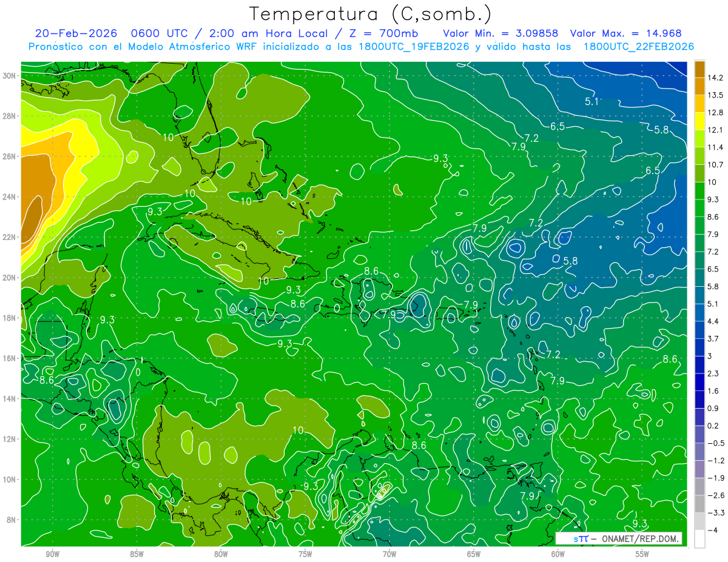The height and width of the screenshot is (562, 728).
Task: Click the latitude axis label "12N"
Action: [10, 439]
